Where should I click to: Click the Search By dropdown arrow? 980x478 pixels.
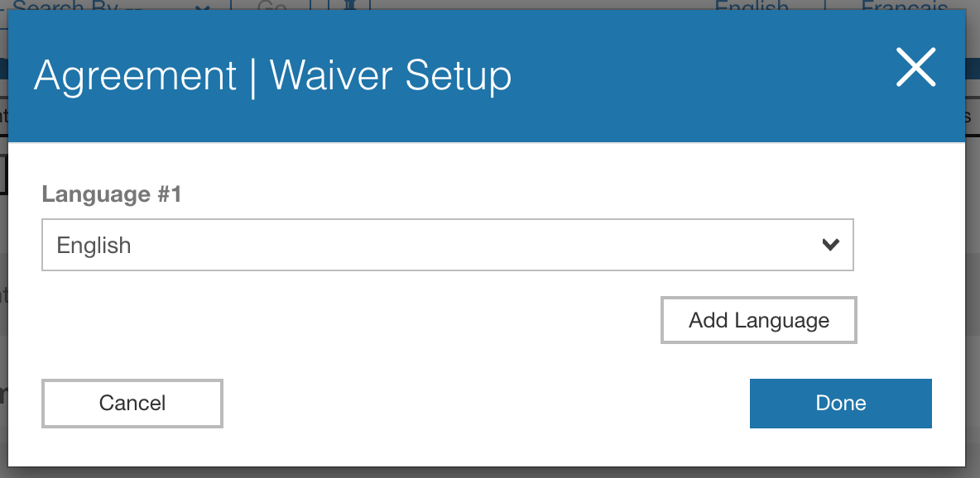click(x=201, y=6)
